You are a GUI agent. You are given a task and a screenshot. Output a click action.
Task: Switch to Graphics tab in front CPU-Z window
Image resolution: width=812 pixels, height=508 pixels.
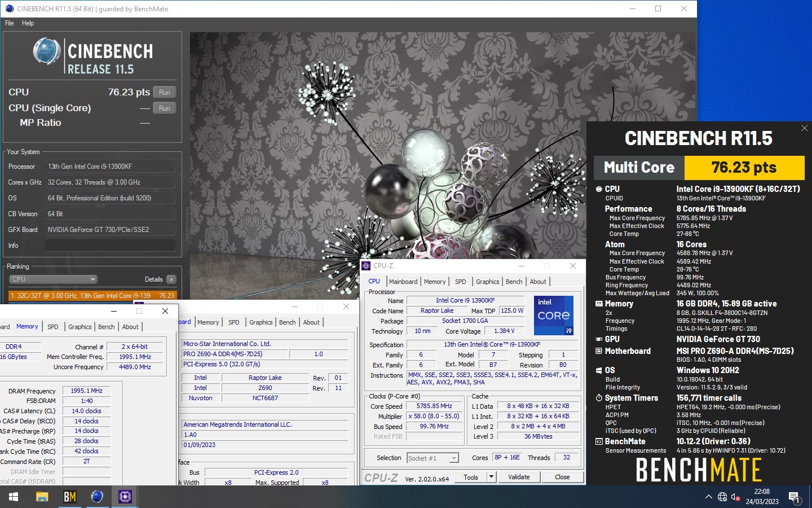488,282
